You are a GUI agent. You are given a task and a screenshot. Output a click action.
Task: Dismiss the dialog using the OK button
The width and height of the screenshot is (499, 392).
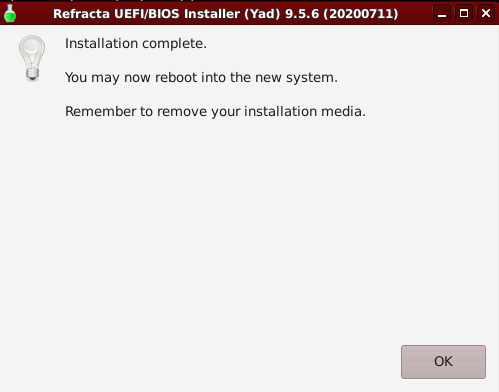pyautogui.click(x=443, y=362)
